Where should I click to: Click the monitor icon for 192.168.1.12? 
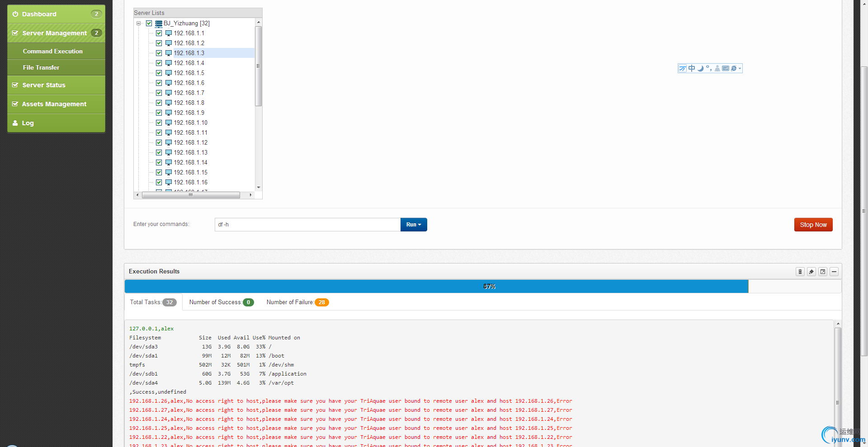[x=169, y=143]
